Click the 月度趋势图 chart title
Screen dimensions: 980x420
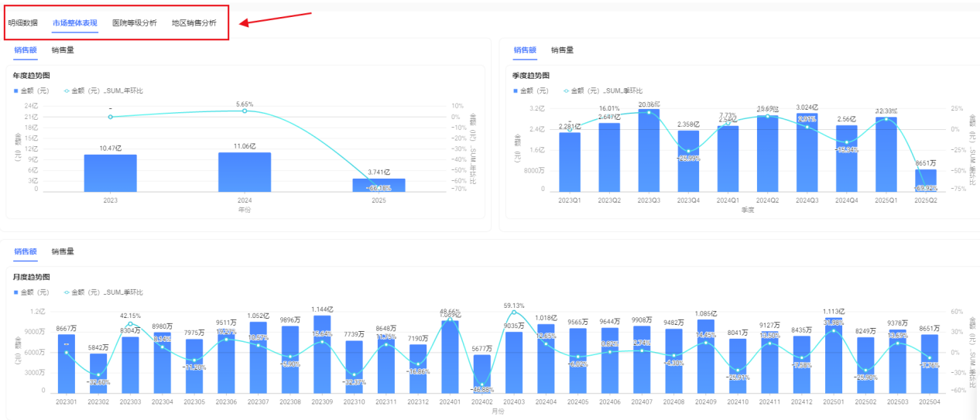click(31, 277)
